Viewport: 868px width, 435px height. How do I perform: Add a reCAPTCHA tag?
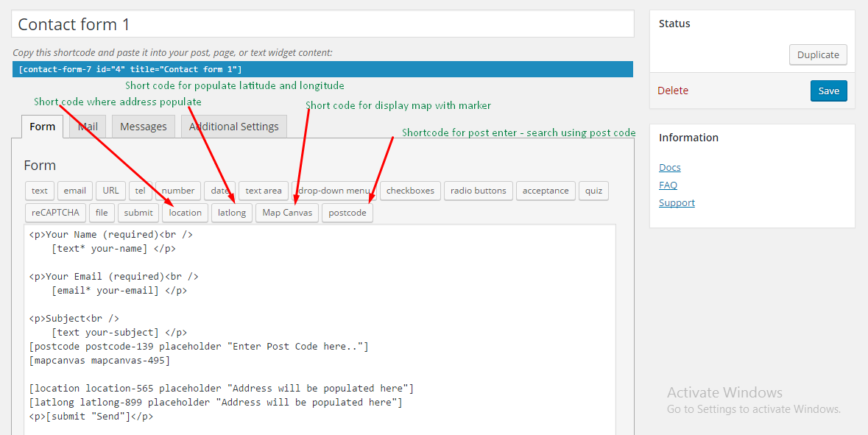(x=55, y=213)
